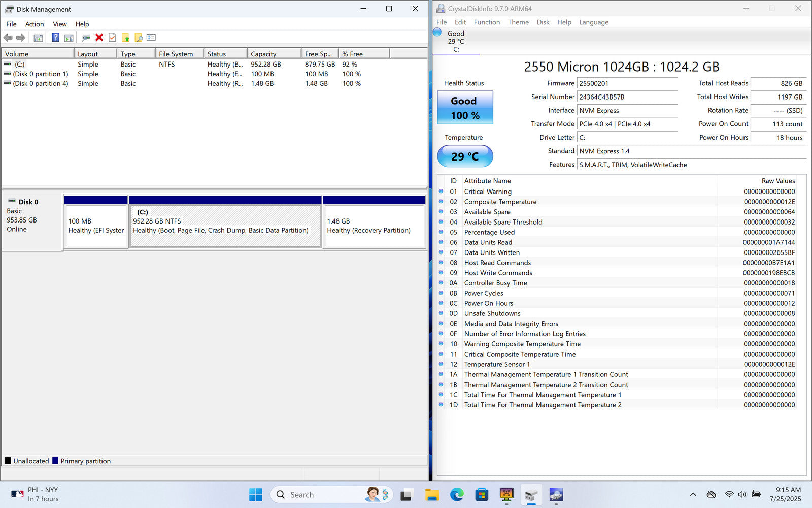The width and height of the screenshot is (812, 508).
Task: Open File Explorer from the taskbar
Action: (x=432, y=495)
